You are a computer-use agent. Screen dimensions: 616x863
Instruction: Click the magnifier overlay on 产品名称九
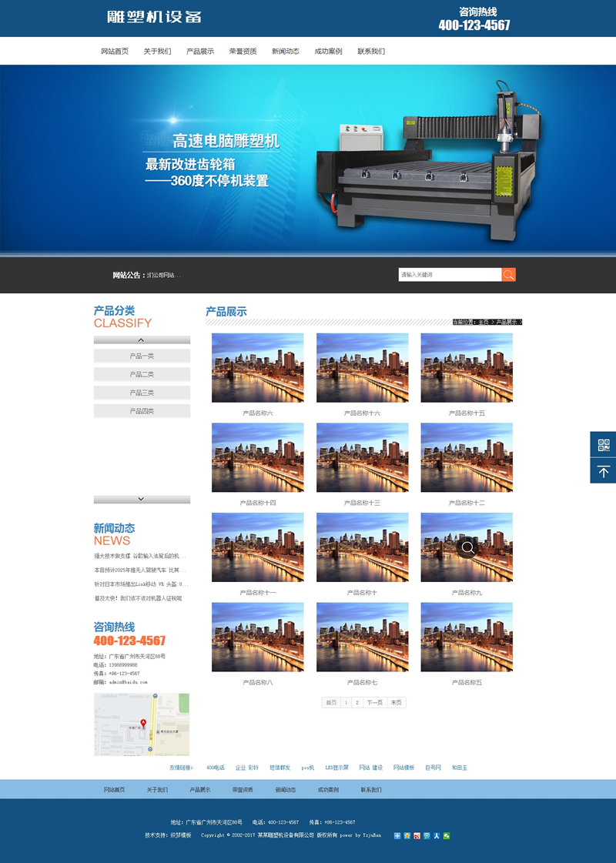pos(467,547)
